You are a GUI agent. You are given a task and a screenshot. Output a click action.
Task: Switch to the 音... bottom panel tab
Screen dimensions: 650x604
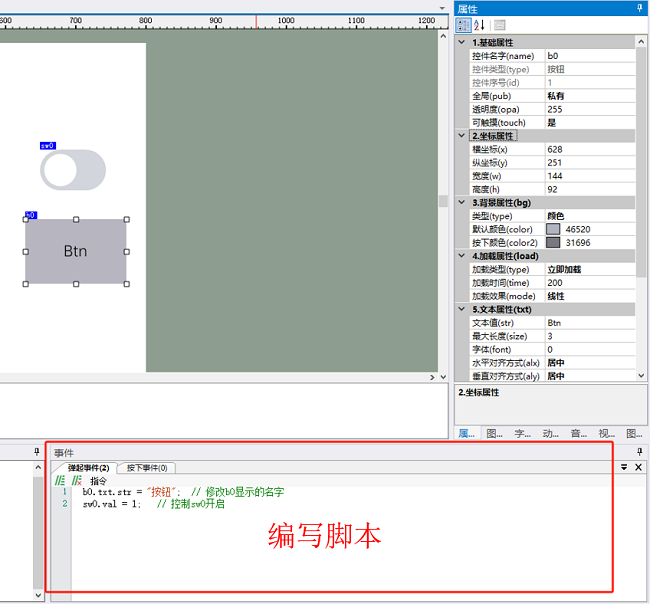[x=579, y=434]
